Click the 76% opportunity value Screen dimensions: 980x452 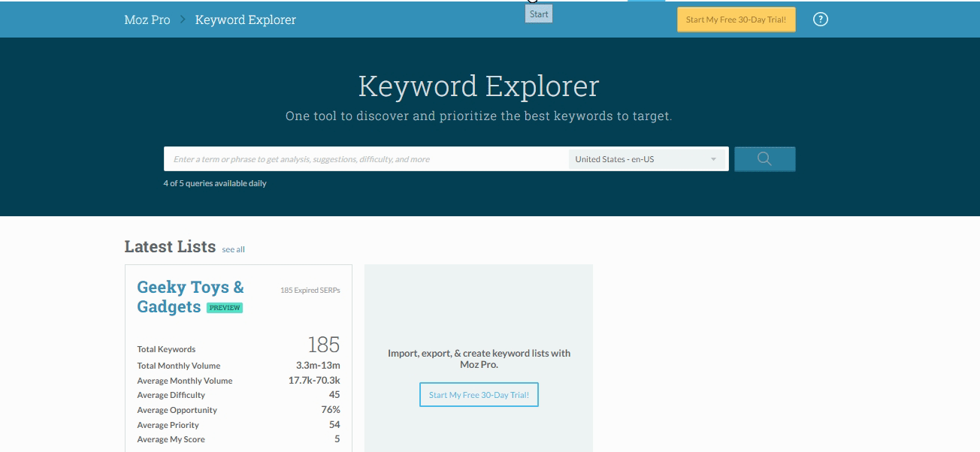click(331, 409)
